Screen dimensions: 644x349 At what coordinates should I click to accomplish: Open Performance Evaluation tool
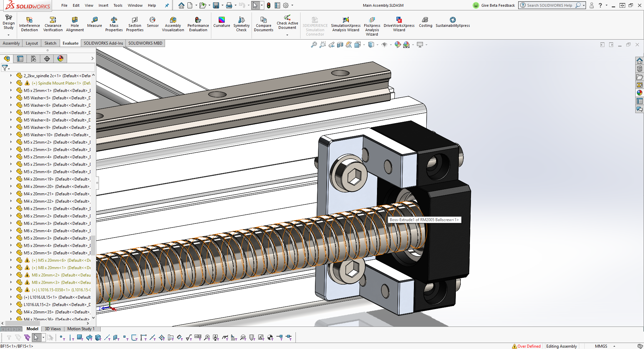pos(198,23)
